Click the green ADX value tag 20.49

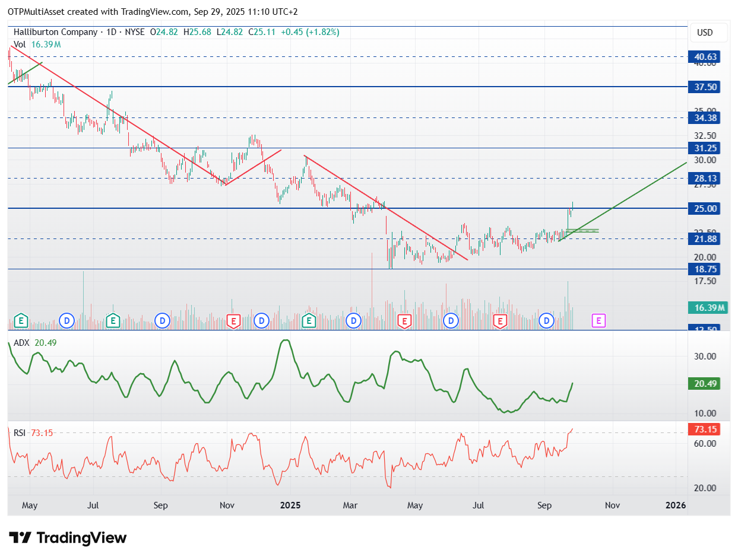coord(707,384)
